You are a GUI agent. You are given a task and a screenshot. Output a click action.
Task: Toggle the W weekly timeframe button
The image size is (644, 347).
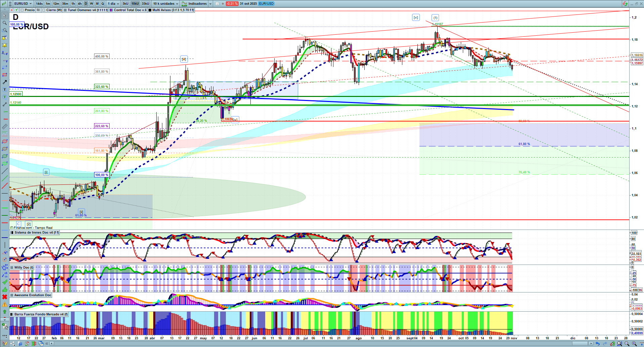pyautogui.click(x=91, y=3)
